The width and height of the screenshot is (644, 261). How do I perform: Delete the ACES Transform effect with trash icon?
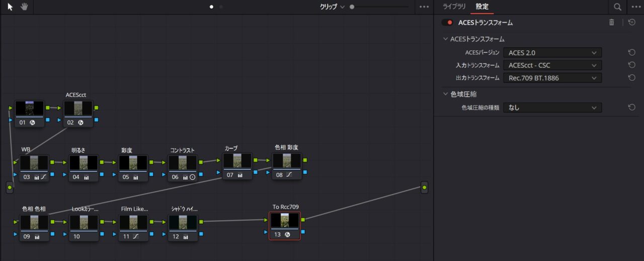(611, 22)
